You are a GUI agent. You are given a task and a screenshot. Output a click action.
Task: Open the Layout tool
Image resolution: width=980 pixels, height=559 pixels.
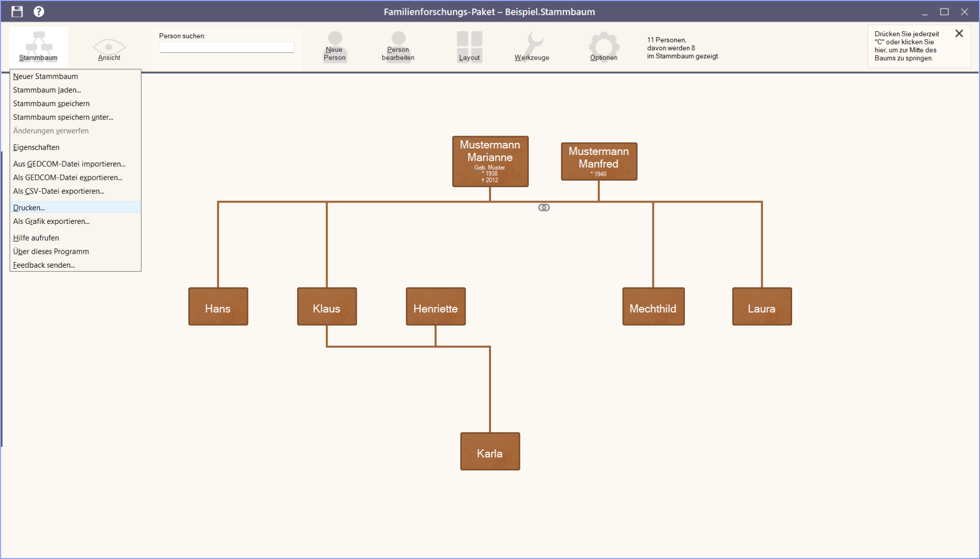[469, 46]
